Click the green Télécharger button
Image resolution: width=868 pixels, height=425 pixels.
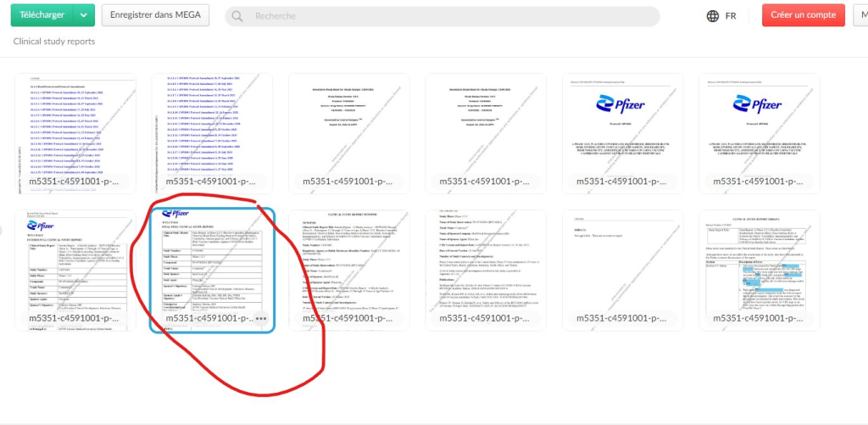tap(42, 15)
